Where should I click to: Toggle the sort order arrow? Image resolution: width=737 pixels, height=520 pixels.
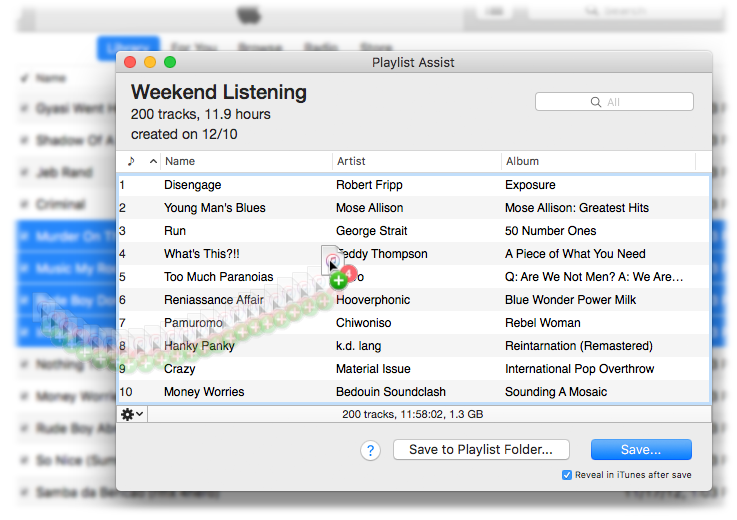[x=153, y=161]
